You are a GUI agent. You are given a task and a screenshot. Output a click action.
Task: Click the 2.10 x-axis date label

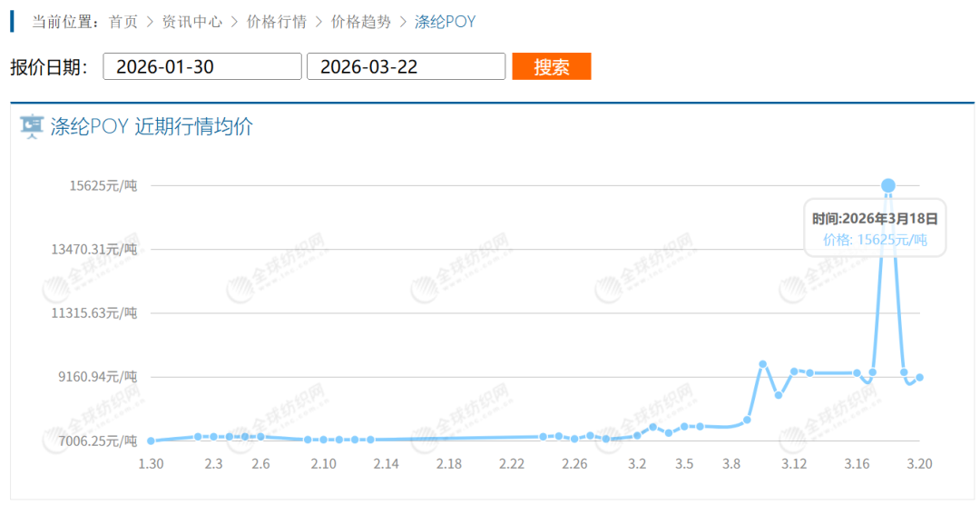[x=323, y=464]
